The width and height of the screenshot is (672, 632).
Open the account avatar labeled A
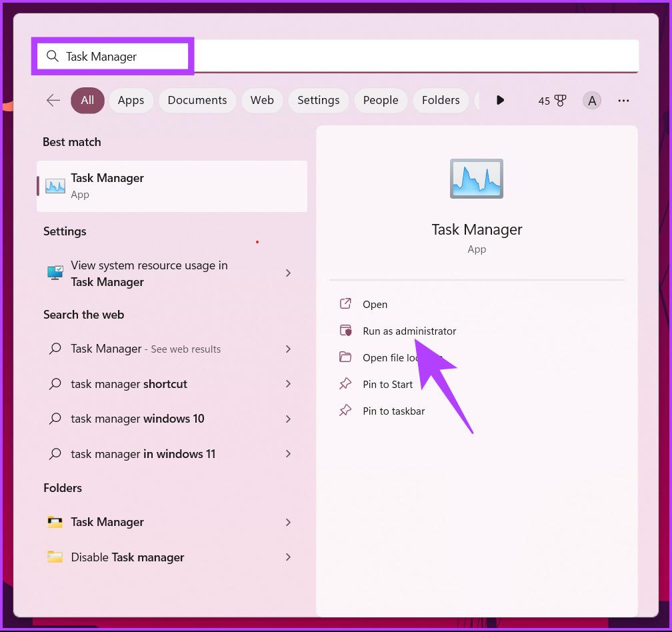(x=592, y=101)
